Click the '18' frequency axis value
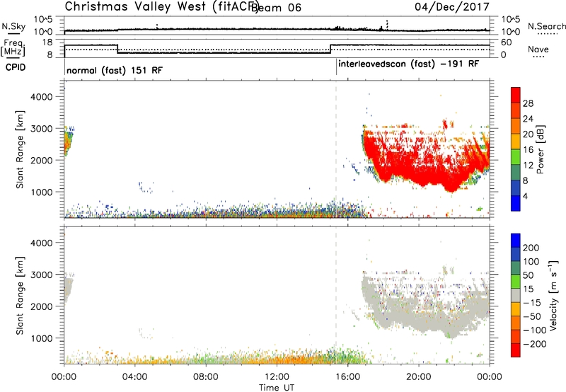 click(x=48, y=42)
